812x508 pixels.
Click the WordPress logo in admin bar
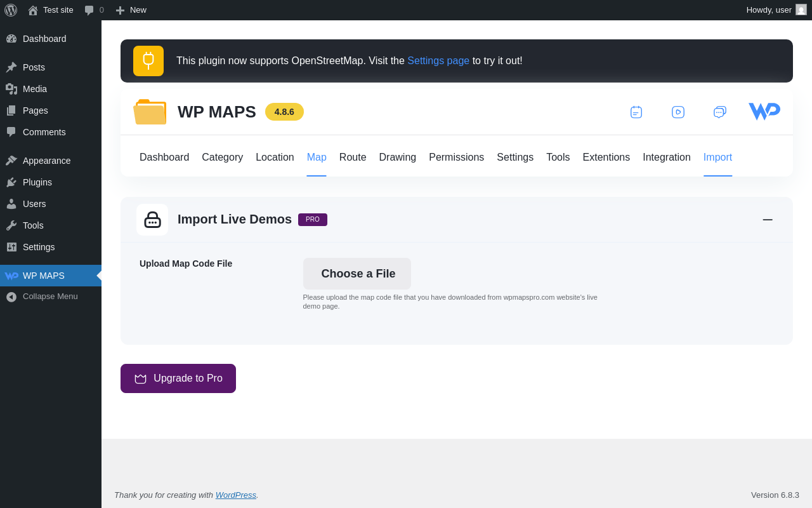(11, 10)
